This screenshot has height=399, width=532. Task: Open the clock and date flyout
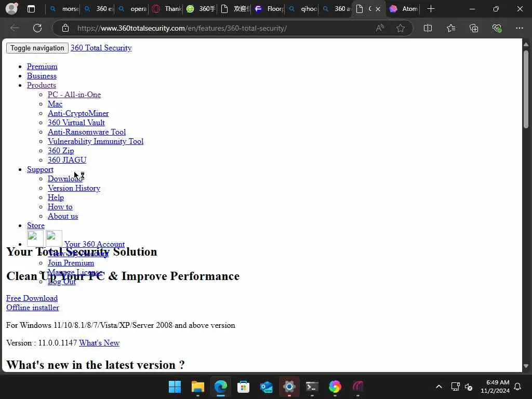pyautogui.click(x=495, y=387)
